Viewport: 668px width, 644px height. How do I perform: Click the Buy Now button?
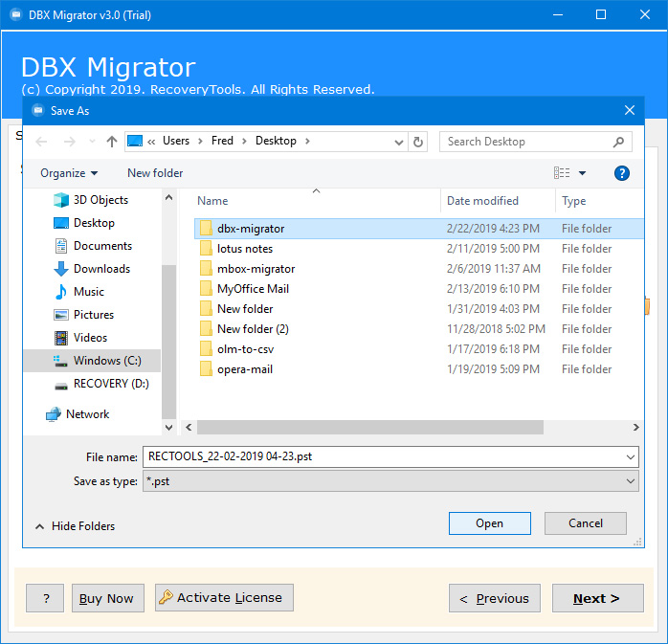tap(108, 598)
